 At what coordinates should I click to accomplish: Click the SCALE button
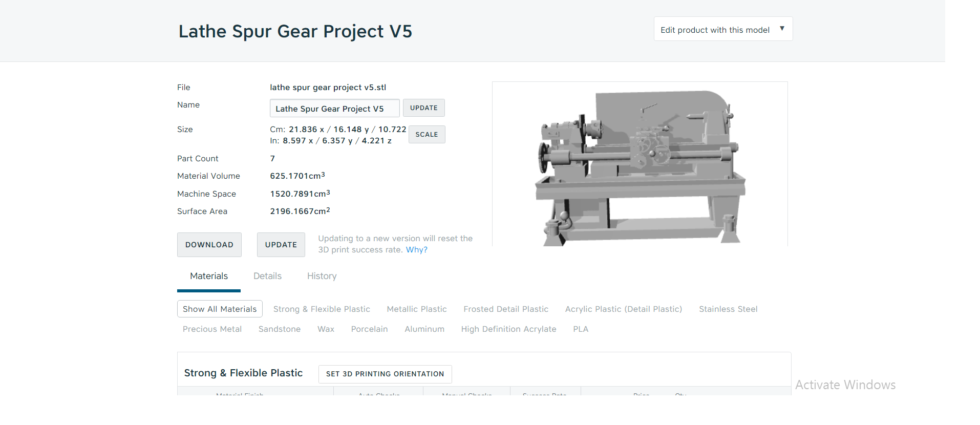(x=427, y=135)
